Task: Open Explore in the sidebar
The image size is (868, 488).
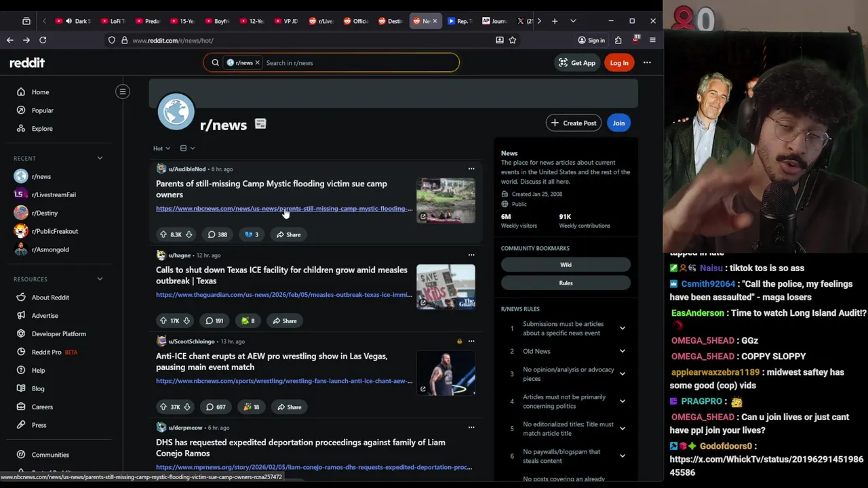Action: tap(41, 129)
